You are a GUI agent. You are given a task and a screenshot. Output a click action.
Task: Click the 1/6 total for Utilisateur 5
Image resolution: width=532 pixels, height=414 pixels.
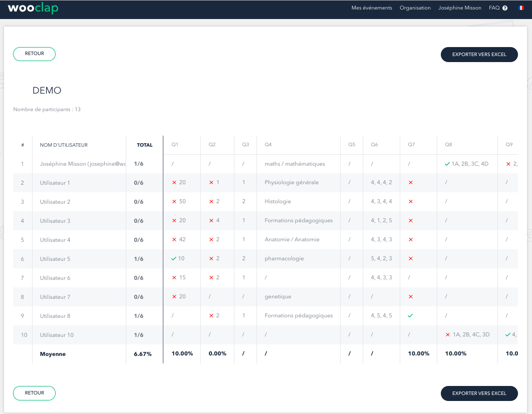tap(138, 259)
